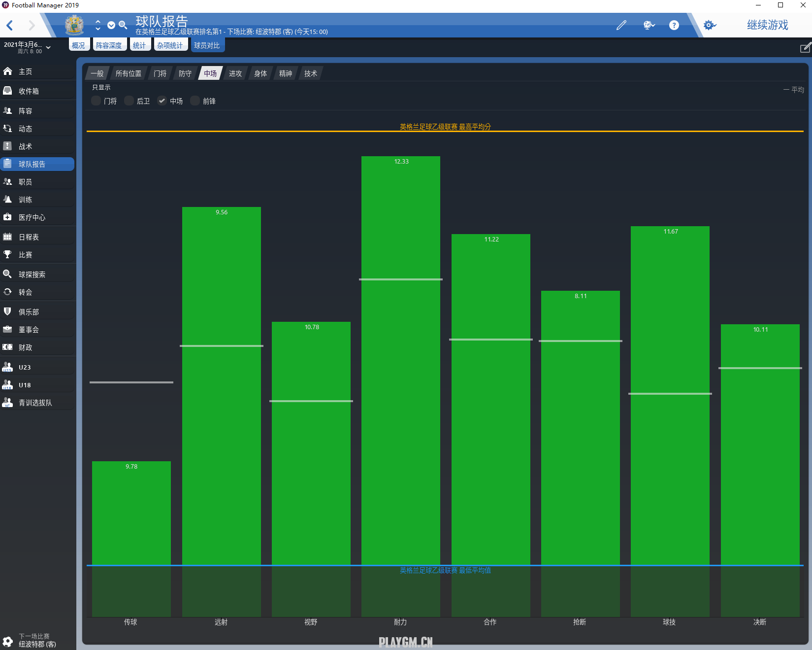Viewport: 812px width, 650px height.
Task: Click the 英格兰足球乙级联赛 最高平均分 label
Action: point(445,127)
